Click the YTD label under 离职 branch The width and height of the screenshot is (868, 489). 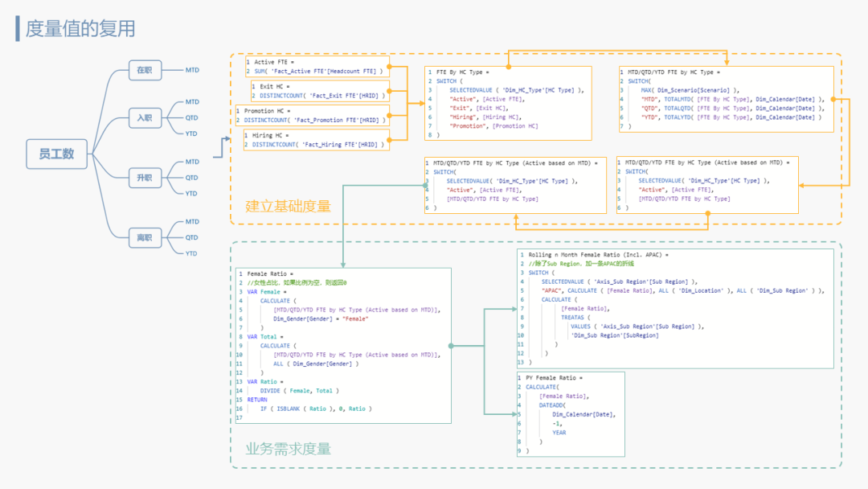pos(191,253)
